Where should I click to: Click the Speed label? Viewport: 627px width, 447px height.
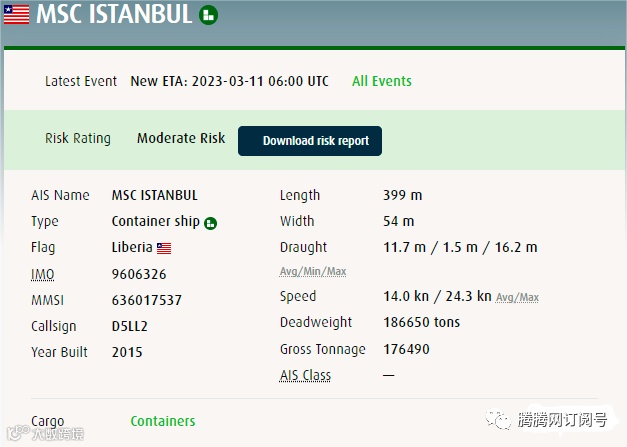(298, 297)
